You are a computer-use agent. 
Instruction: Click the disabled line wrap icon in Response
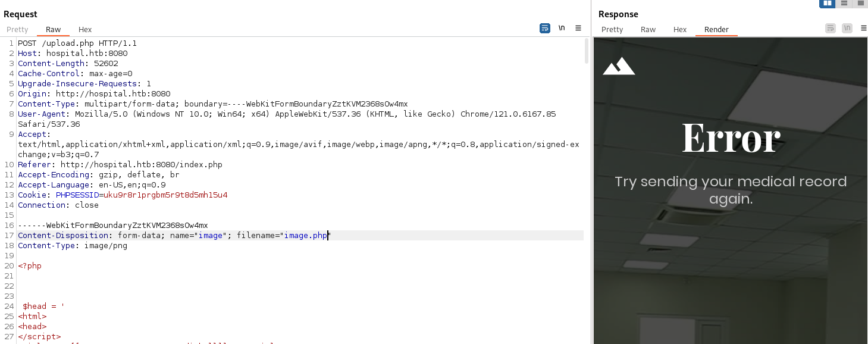click(x=831, y=28)
